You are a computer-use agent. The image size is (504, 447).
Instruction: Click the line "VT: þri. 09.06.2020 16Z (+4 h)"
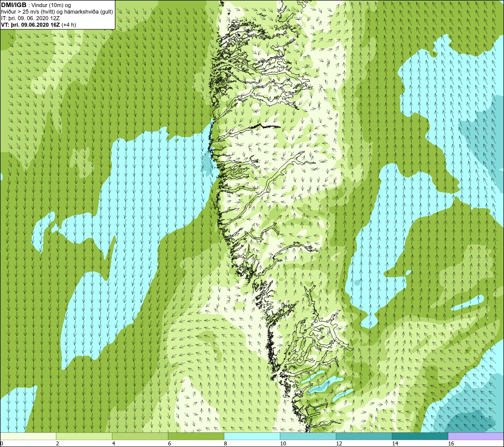pyautogui.click(x=39, y=25)
